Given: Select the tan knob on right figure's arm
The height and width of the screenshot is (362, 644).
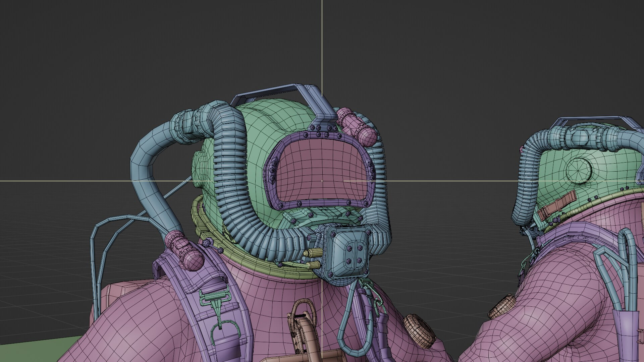Looking at the screenshot, I should click(502, 307).
